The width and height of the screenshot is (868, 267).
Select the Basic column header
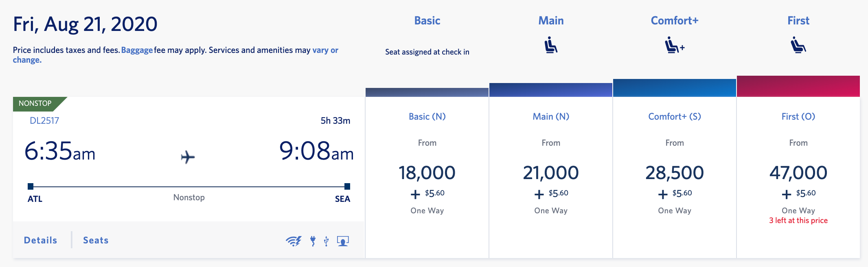[427, 21]
